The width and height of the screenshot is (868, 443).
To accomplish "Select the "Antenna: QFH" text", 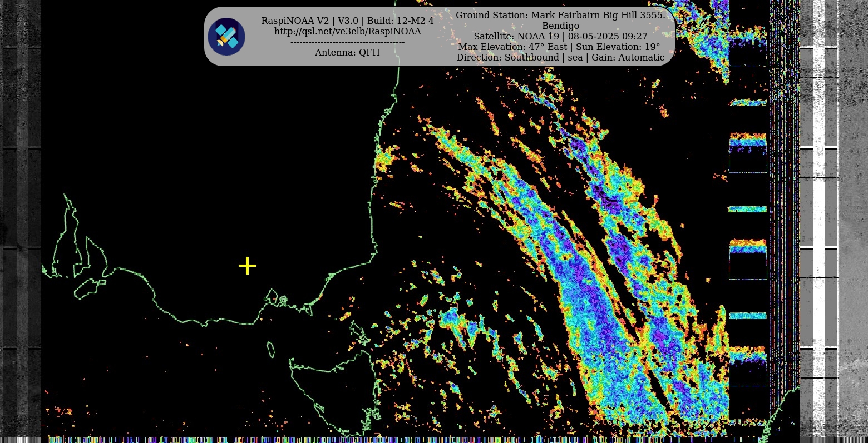I will (348, 53).
